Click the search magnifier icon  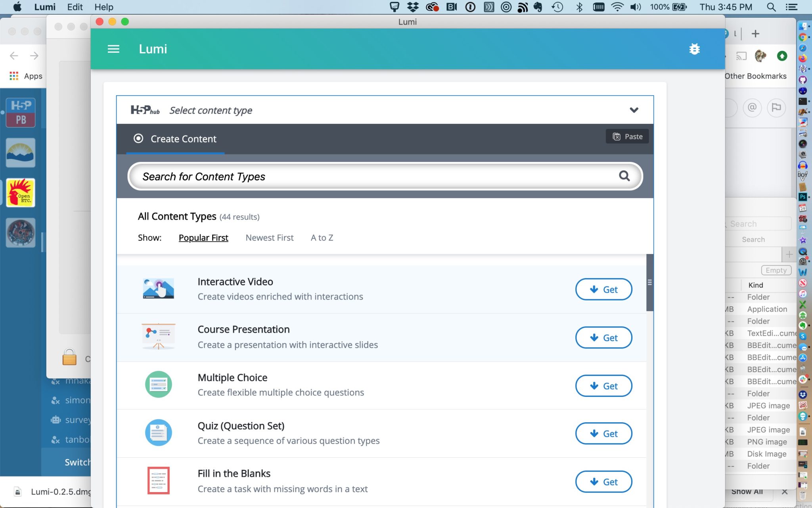(x=624, y=176)
